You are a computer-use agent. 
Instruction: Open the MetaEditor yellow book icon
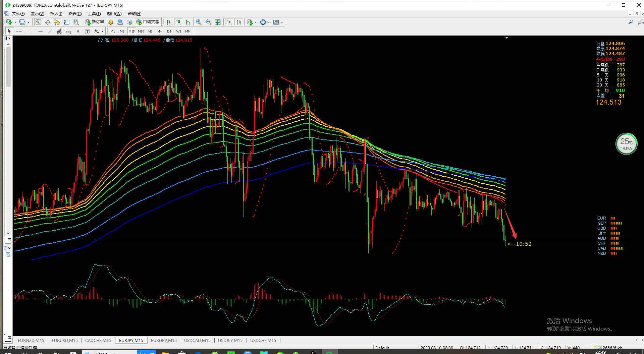pyautogui.click(x=111, y=22)
